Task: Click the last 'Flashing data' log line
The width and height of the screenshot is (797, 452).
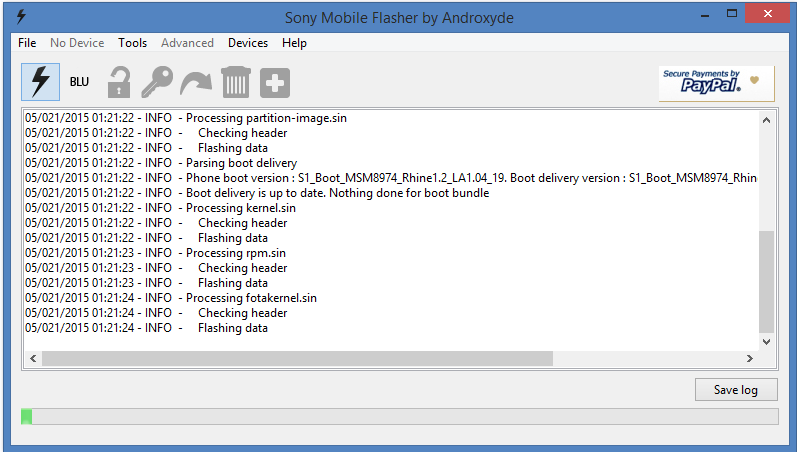Action: tap(146, 328)
